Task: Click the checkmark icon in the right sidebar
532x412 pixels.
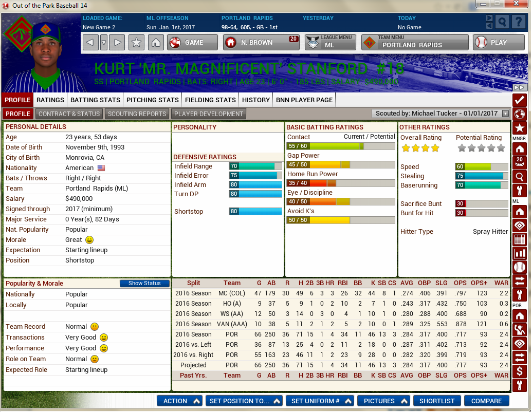Action: [x=520, y=100]
